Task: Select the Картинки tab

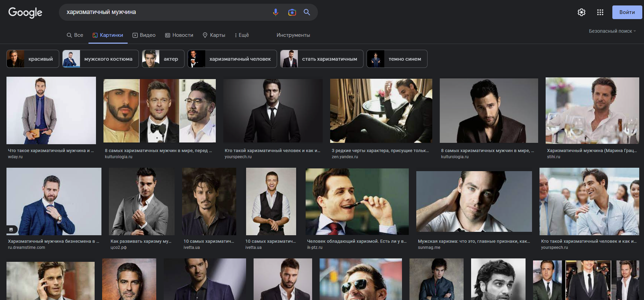Action: pos(108,35)
